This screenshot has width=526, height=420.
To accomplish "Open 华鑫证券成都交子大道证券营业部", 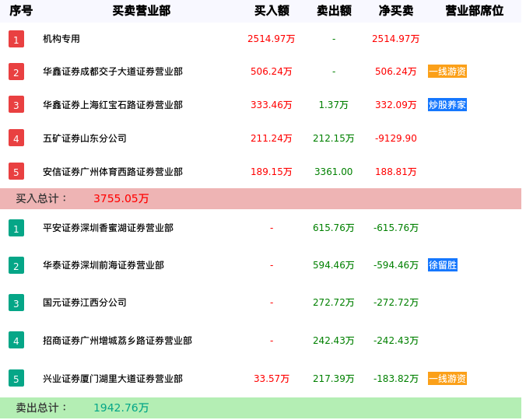I will [x=113, y=72].
